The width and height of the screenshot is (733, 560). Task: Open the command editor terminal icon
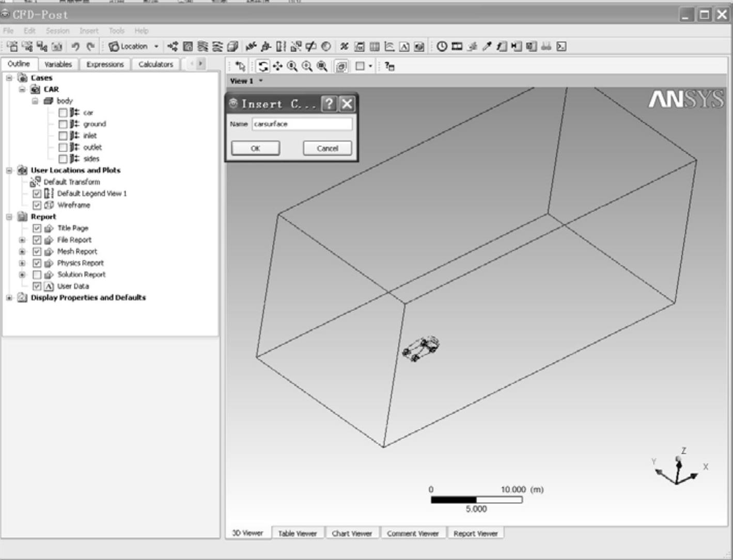562,46
